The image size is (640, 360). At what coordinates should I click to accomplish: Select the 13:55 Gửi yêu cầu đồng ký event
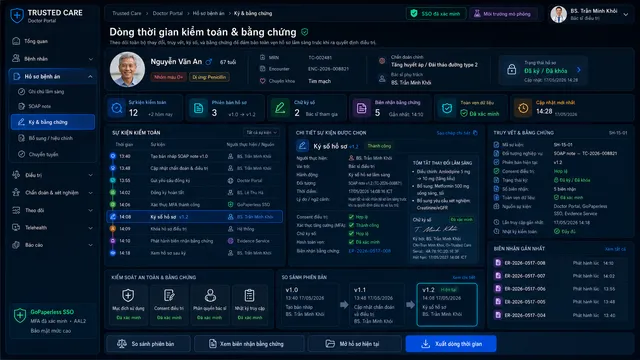pyautogui.click(x=195, y=180)
